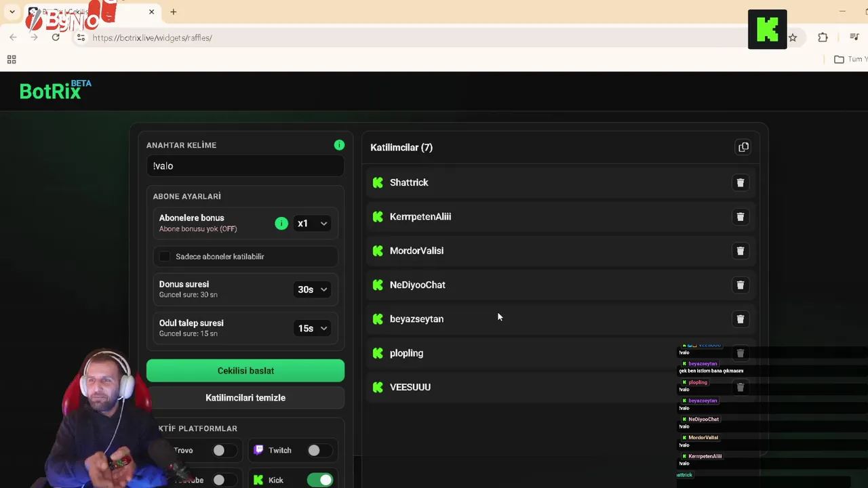Open browser extensions puzzle icon

point(823,37)
